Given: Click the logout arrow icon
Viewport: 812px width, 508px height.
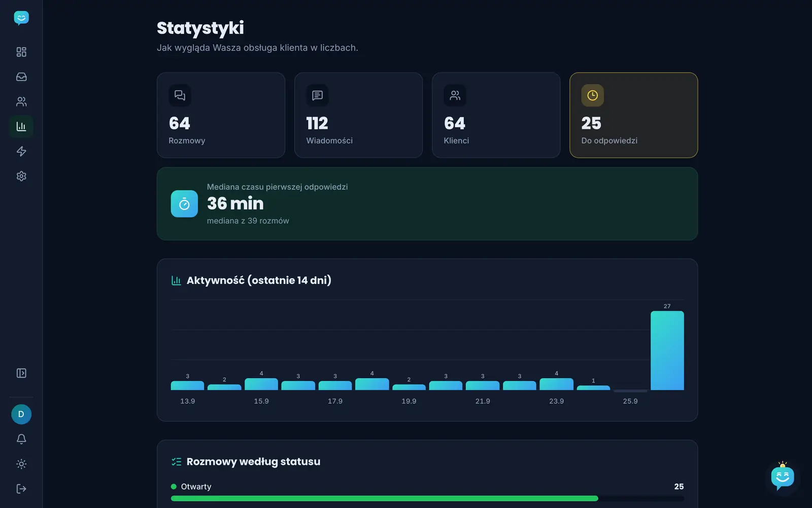Looking at the screenshot, I should (21, 489).
